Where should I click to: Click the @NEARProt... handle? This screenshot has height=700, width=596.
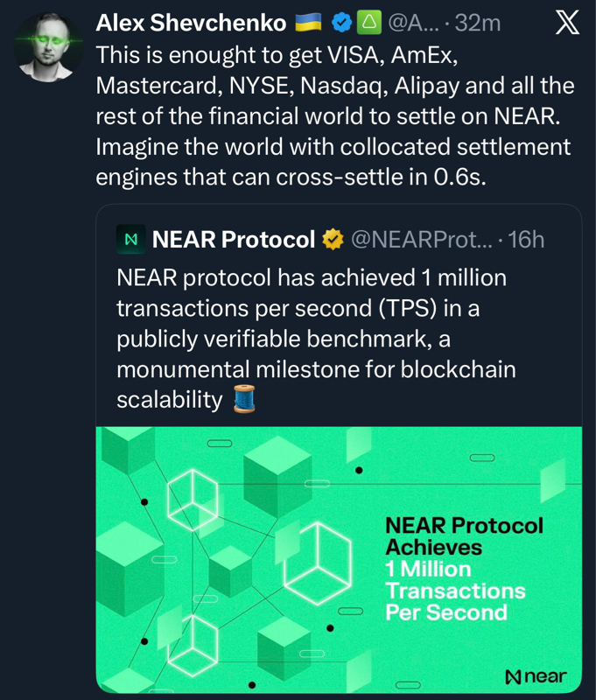(420, 238)
